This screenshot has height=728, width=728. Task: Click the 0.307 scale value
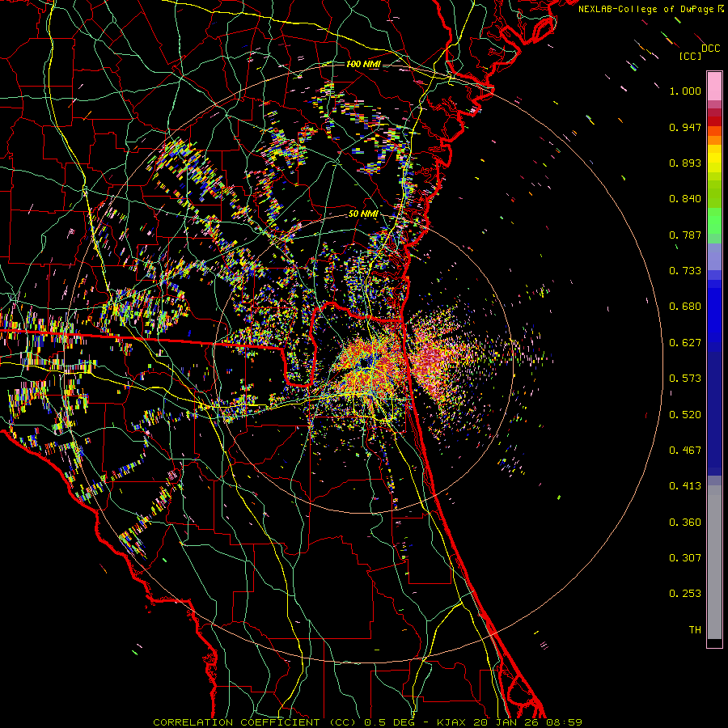click(685, 558)
